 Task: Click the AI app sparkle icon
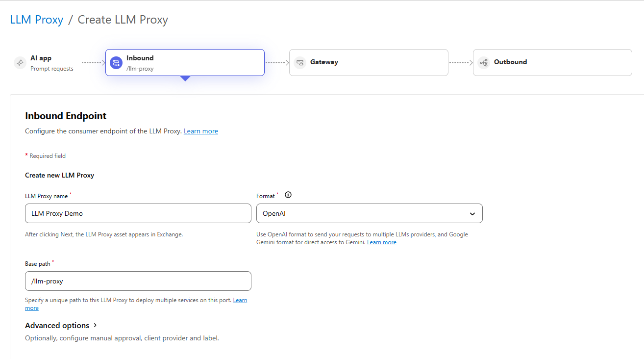[x=20, y=63]
